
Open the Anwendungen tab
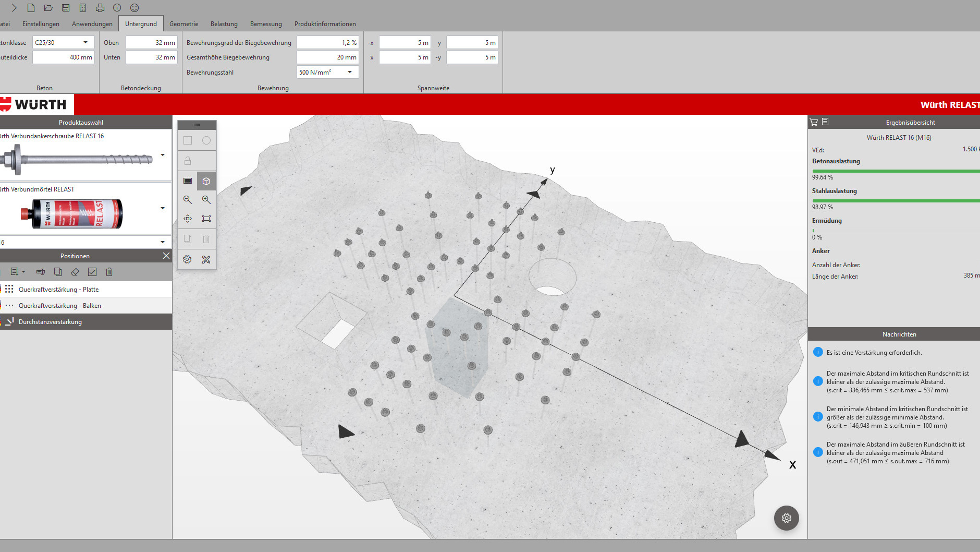tap(92, 24)
